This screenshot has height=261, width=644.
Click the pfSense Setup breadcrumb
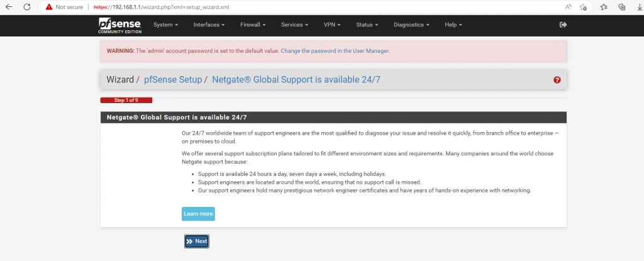pos(173,80)
